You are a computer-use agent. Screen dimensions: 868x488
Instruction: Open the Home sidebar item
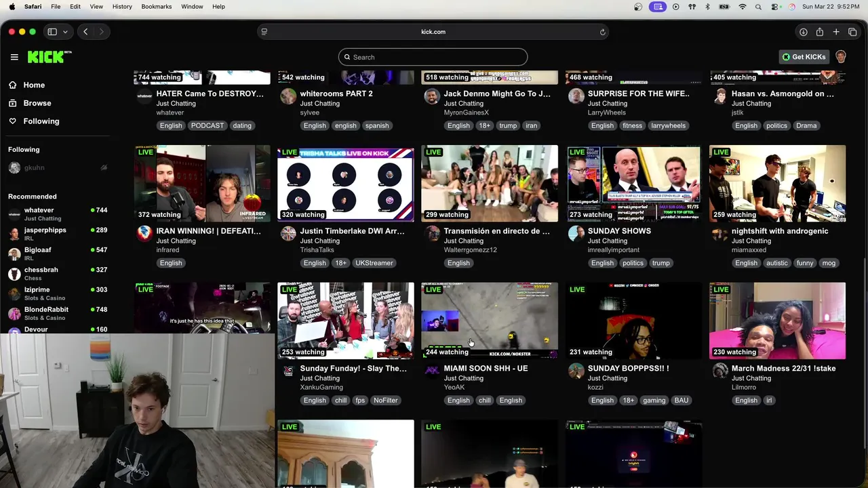coord(34,85)
